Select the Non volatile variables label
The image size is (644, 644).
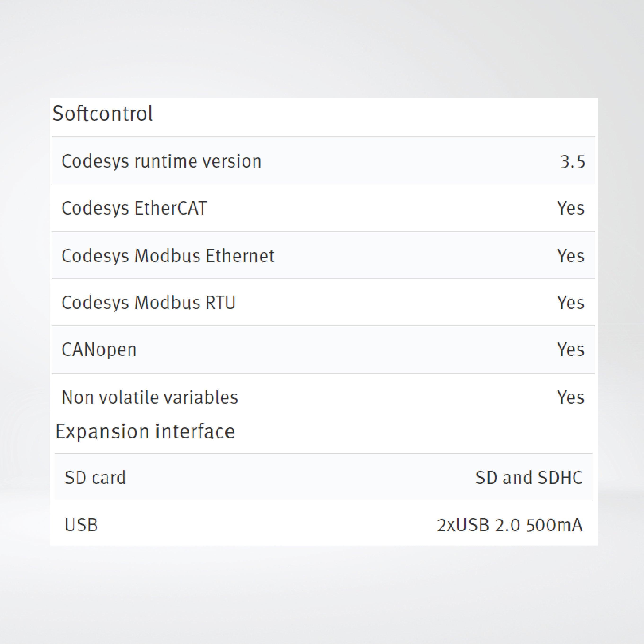pos(150,397)
